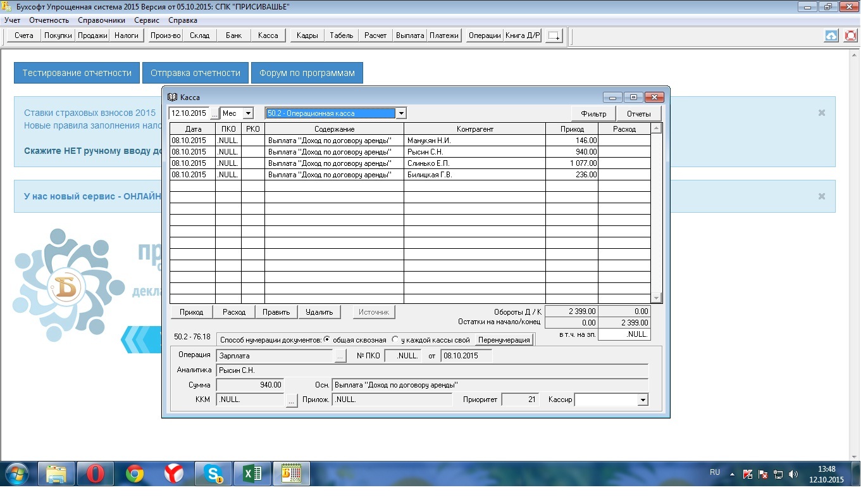Open the Справочники menu

(101, 20)
